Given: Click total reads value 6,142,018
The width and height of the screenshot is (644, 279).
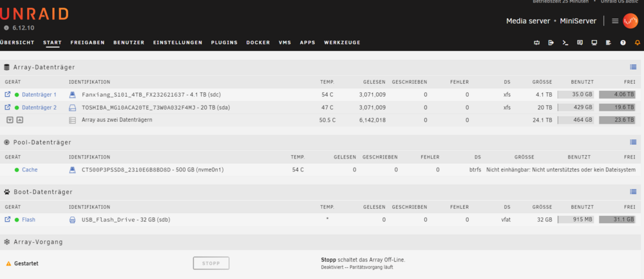Looking at the screenshot, I should pyautogui.click(x=372, y=120).
